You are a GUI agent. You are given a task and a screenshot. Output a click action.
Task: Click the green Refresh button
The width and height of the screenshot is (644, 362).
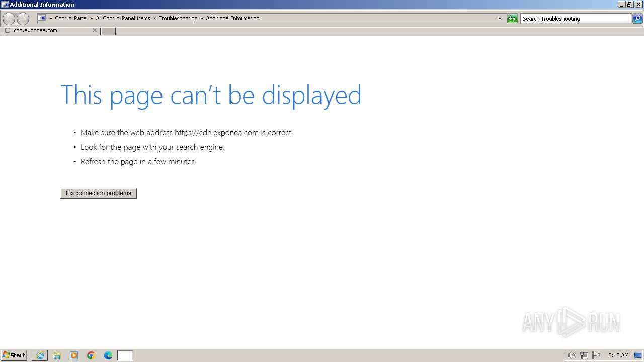pos(512,19)
